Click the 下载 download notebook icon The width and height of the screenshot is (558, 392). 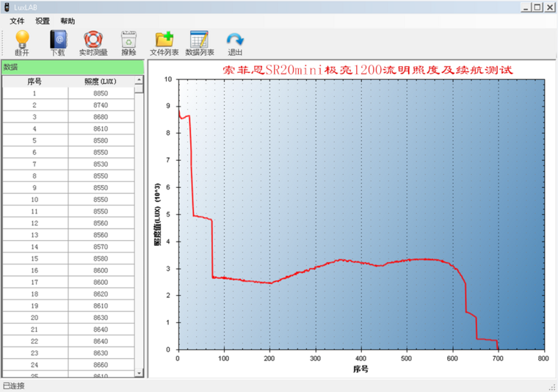(58, 40)
